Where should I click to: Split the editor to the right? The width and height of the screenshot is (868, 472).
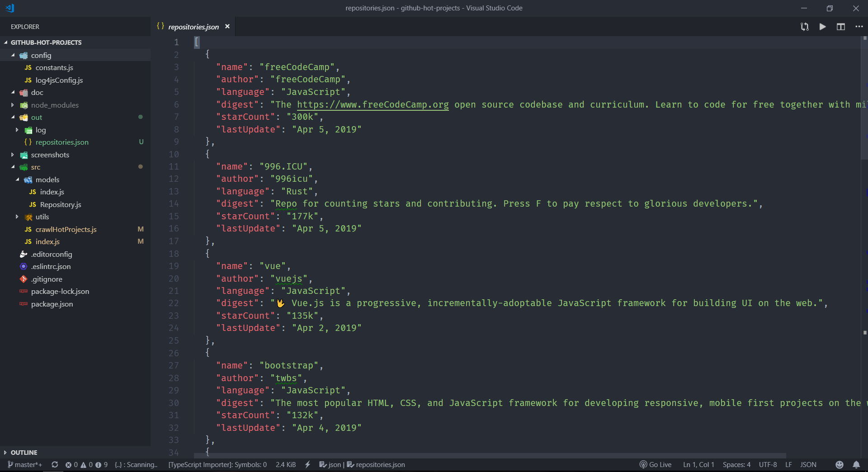pyautogui.click(x=841, y=27)
